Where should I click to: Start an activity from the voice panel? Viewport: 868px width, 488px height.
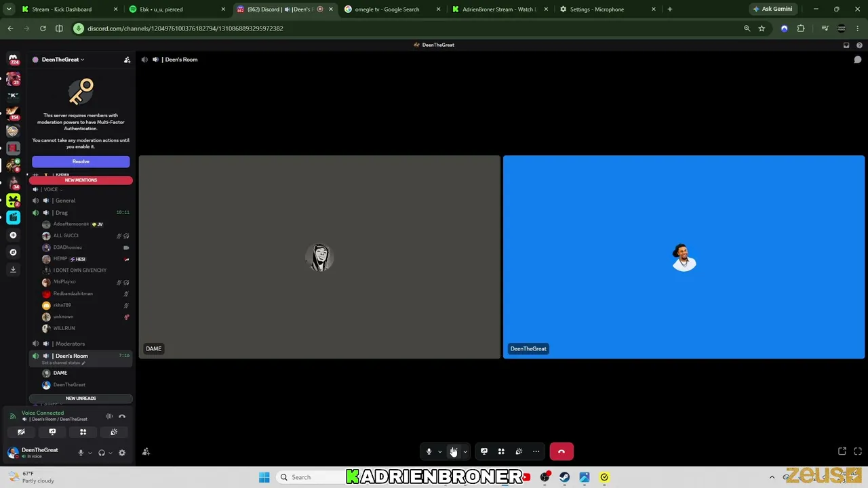(x=83, y=432)
